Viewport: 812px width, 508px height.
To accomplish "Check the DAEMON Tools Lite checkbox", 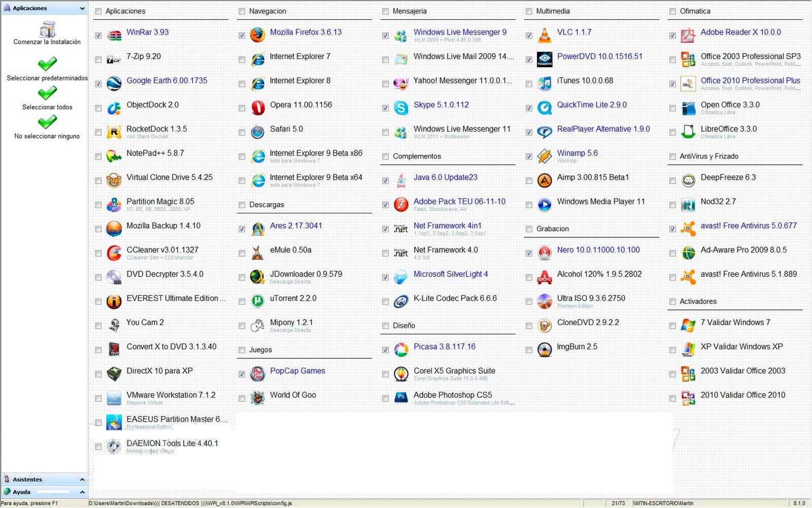I will pyautogui.click(x=98, y=447).
